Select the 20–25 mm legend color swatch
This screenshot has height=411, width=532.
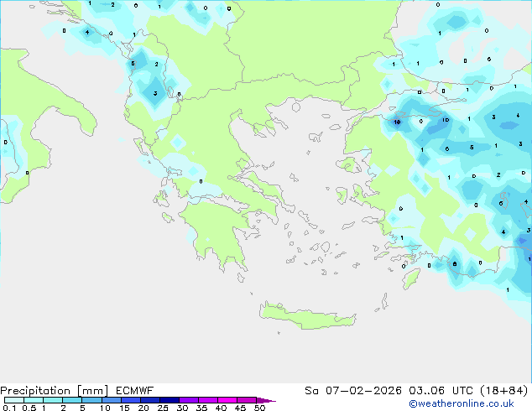tap(150, 400)
